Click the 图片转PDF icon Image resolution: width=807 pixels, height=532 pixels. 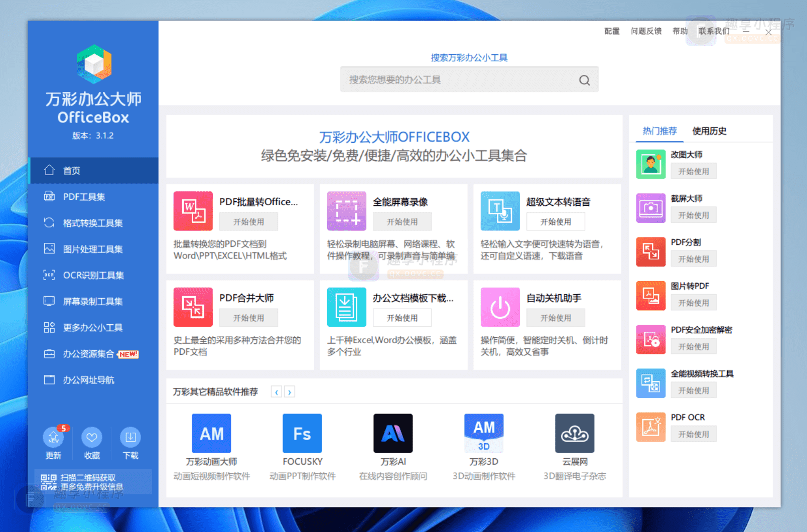click(x=651, y=296)
